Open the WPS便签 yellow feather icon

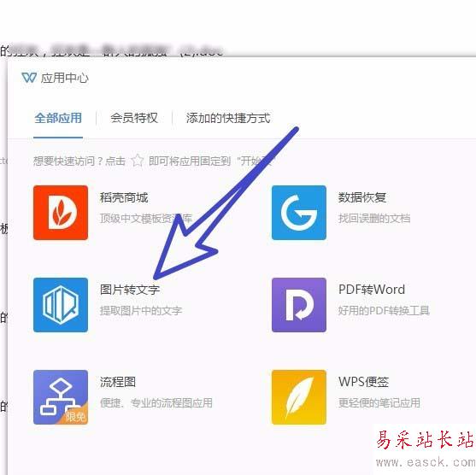click(x=299, y=397)
